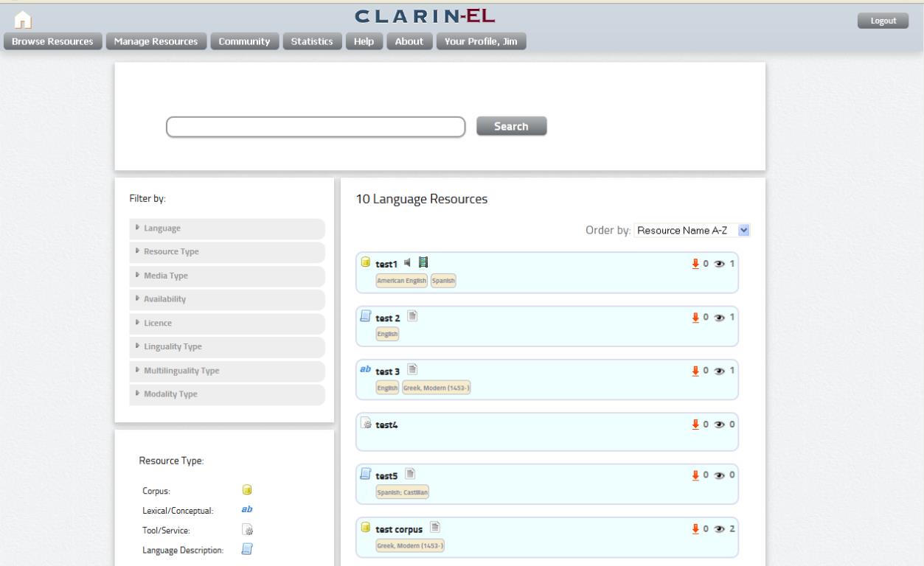Click the CLARIN-EL logo
Screen dimensions: 924x566
point(425,16)
